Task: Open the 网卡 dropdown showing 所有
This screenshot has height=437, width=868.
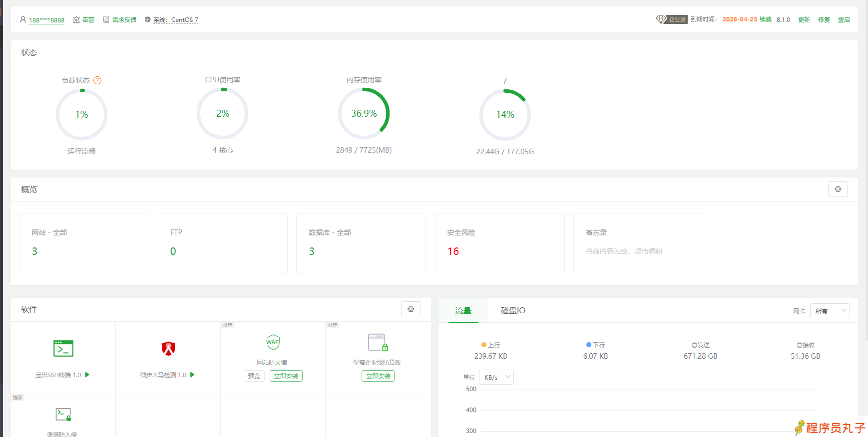Action: pyautogui.click(x=830, y=311)
